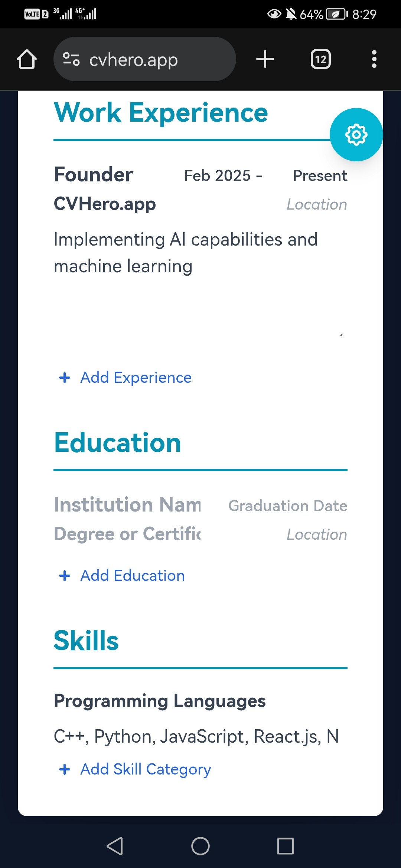Tap the browser home icon
The height and width of the screenshot is (868, 401).
27,59
